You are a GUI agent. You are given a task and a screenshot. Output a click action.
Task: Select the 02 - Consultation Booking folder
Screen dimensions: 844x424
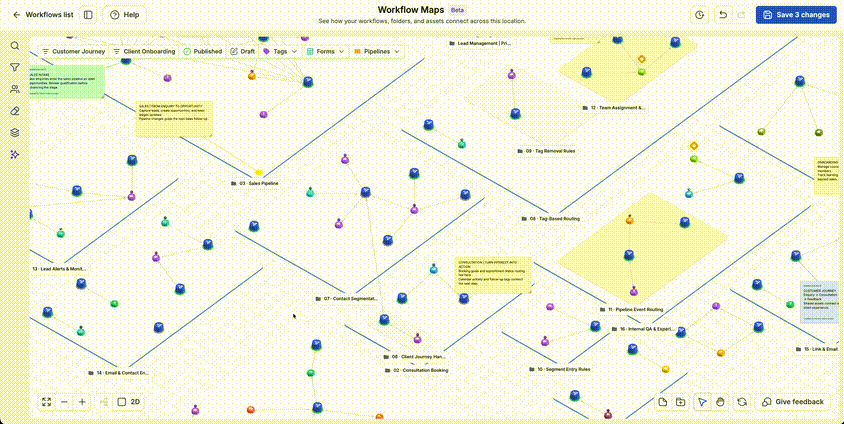click(416, 371)
